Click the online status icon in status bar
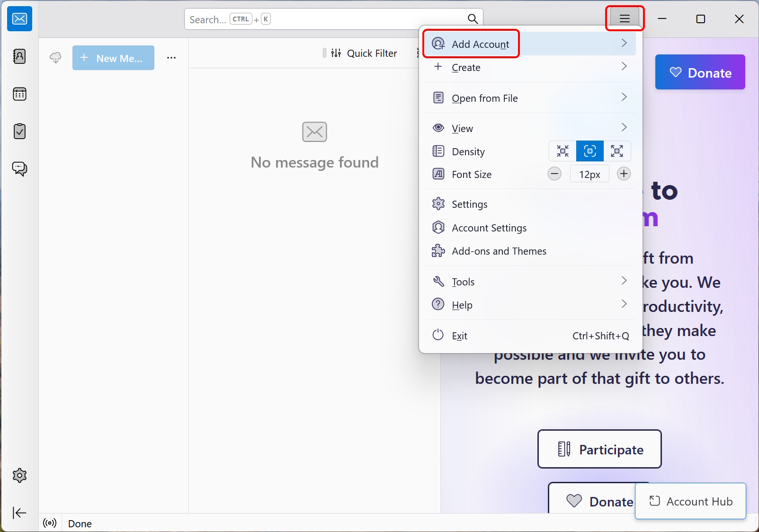 coord(50,523)
